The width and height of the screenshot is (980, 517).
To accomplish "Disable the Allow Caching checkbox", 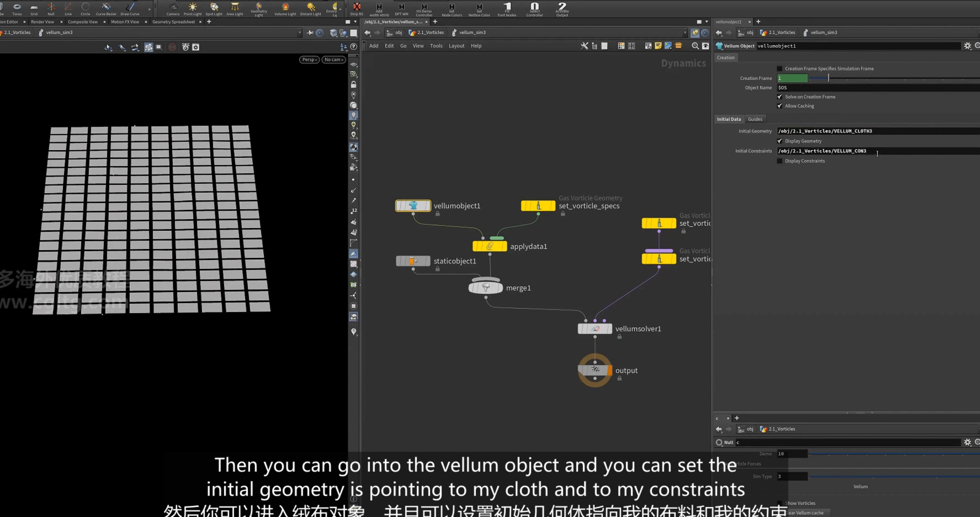I will coord(779,106).
